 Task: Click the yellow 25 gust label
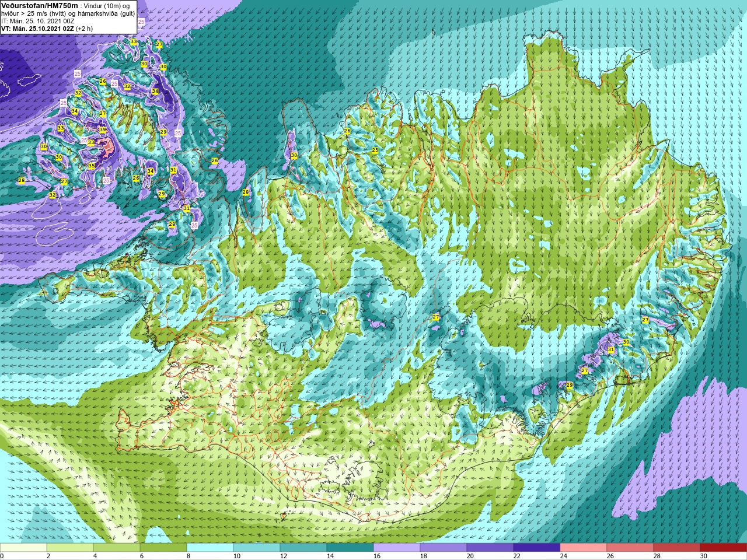[x=375, y=150]
